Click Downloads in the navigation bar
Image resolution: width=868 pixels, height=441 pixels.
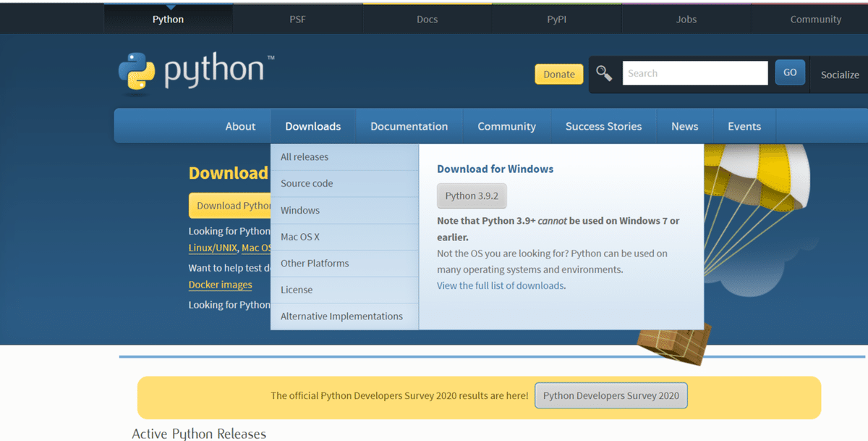click(x=313, y=126)
